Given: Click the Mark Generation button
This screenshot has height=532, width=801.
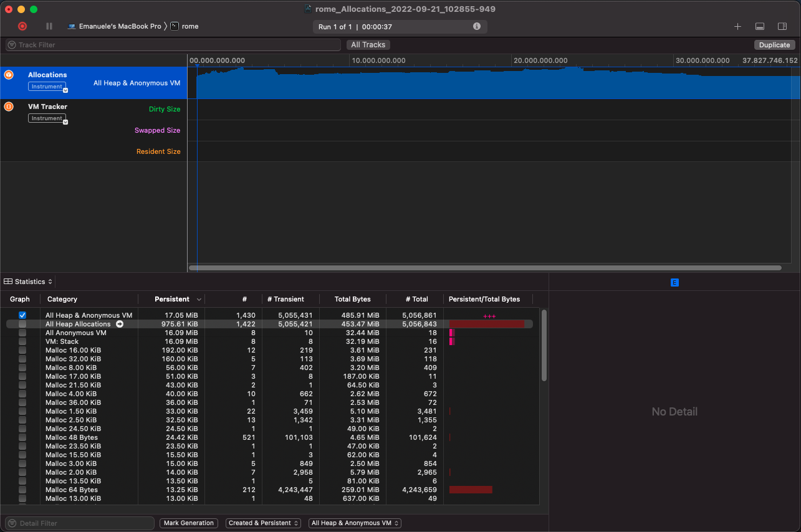Looking at the screenshot, I should click(x=188, y=523).
